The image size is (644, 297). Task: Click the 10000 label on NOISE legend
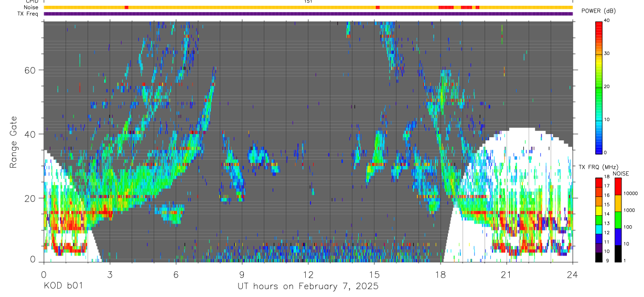632,193
